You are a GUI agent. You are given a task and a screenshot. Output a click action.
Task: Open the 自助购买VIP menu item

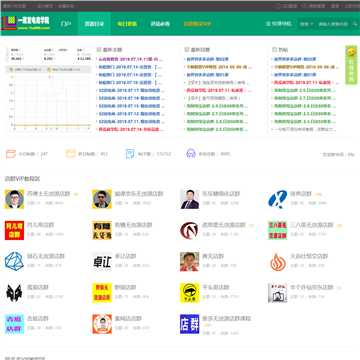click(197, 24)
